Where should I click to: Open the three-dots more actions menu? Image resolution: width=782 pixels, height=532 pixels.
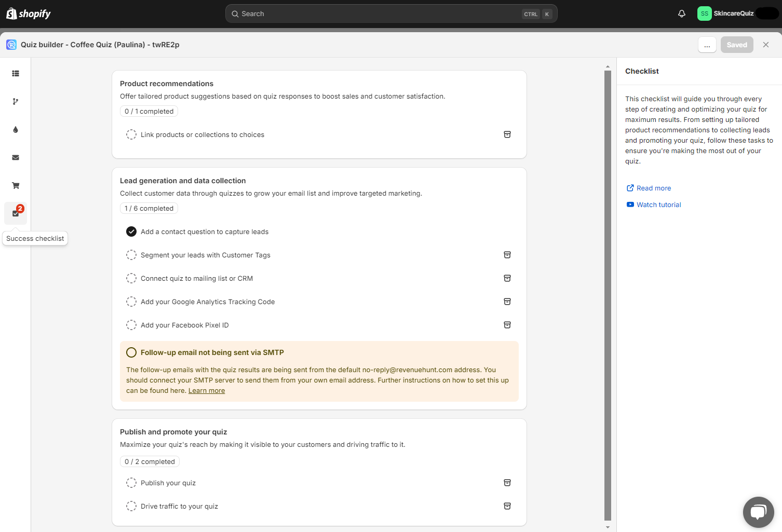(707, 45)
